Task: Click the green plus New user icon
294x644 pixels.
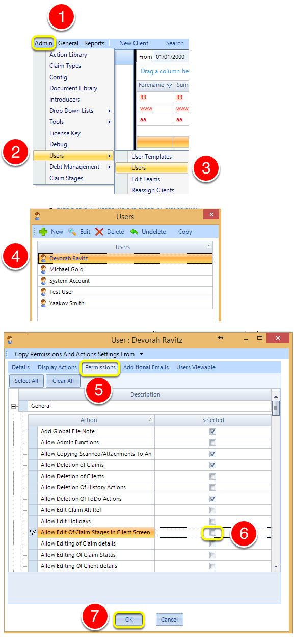Action: coord(43,232)
